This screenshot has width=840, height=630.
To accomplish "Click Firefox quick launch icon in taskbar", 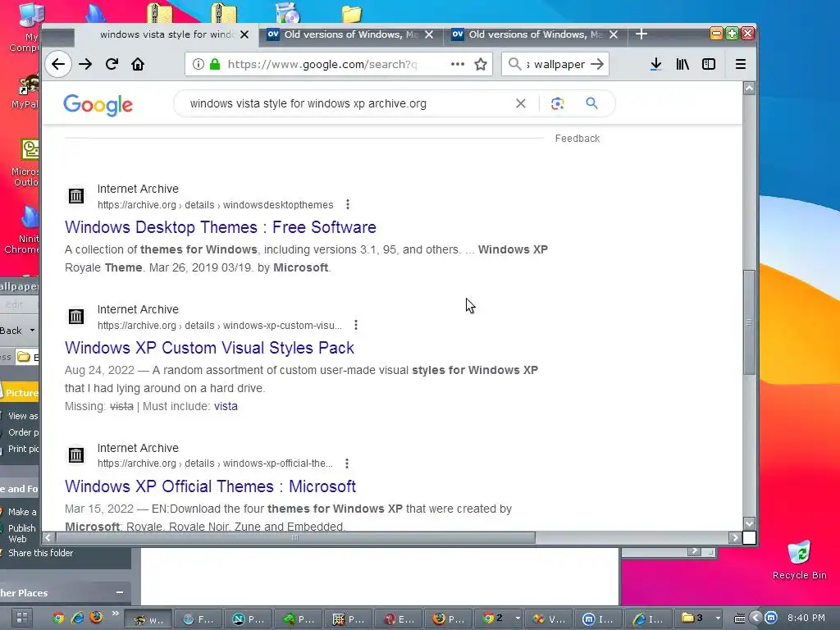I will [97, 618].
